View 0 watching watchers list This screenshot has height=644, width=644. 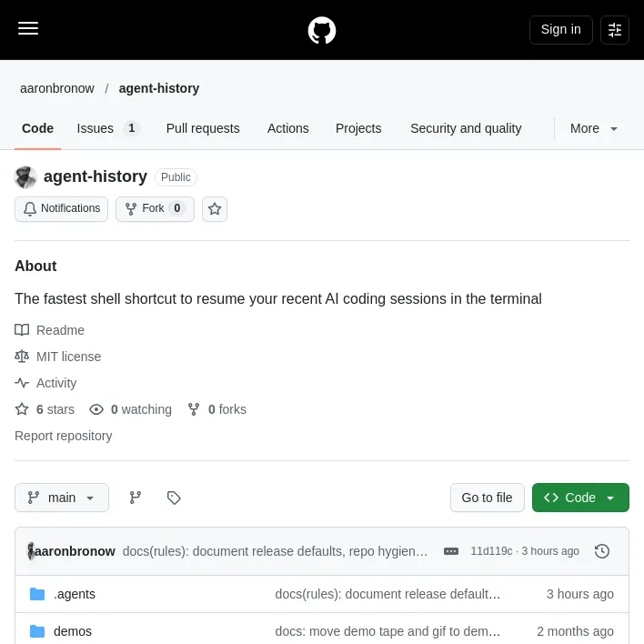(x=141, y=409)
